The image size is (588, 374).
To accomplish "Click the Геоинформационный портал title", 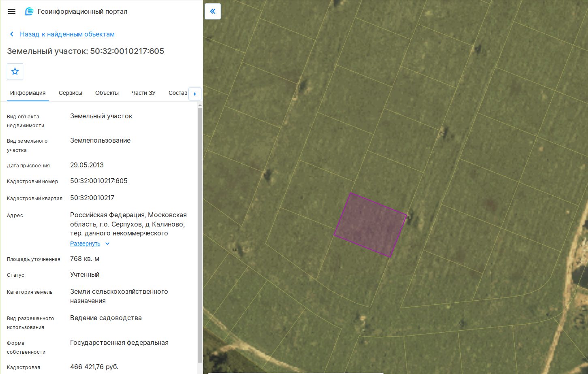I will click(83, 11).
